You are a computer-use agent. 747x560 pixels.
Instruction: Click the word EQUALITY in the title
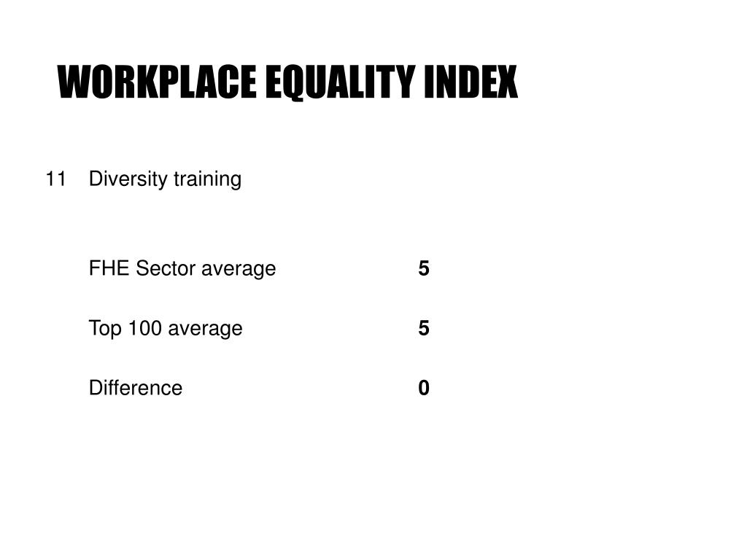tap(340, 83)
